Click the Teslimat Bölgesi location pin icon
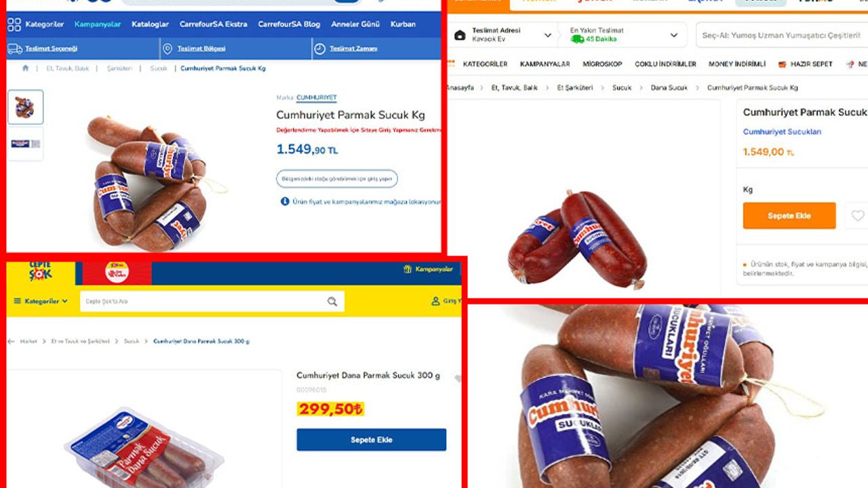Image resolution: width=868 pixels, height=488 pixels. [x=167, y=49]
